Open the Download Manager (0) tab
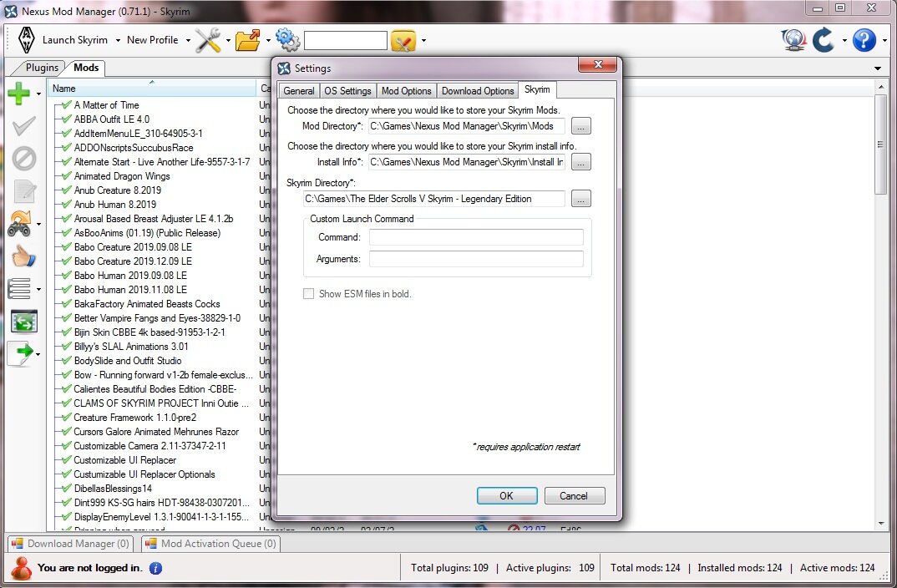This screenshot has width=897, height=588. pyautogui.click(x=70, y=544)
